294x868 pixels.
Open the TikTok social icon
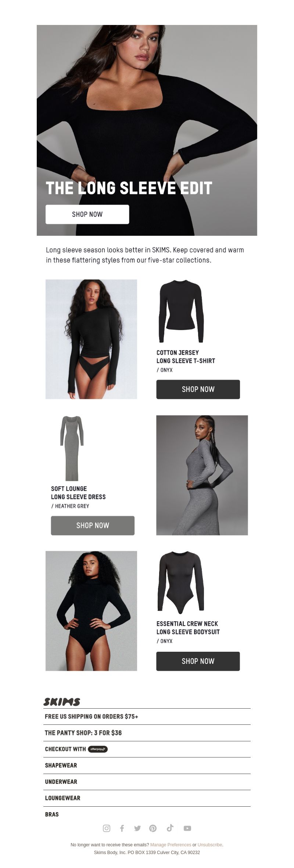point(170,828)
